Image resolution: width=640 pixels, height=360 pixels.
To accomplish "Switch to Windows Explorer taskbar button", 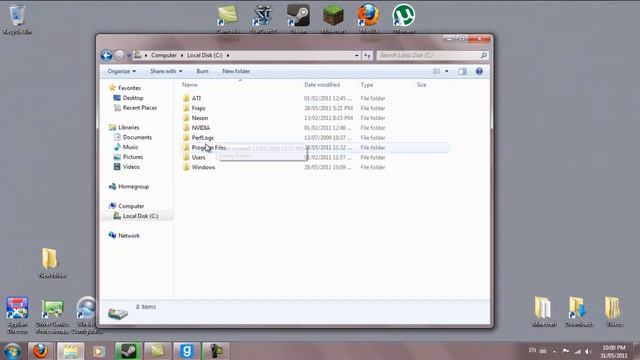I will coord(70,351).
